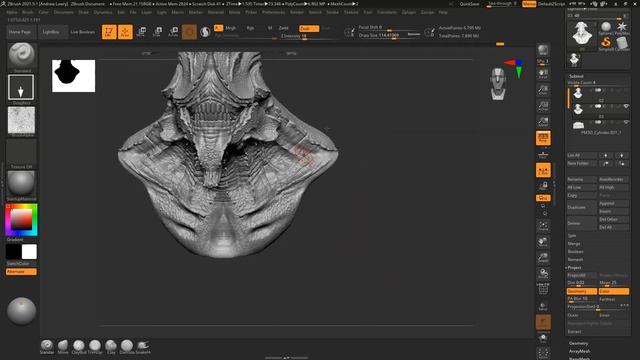The height and width of the screenshot is (360, 640).
Task: Select the Edit mode button
Action: 109,32
